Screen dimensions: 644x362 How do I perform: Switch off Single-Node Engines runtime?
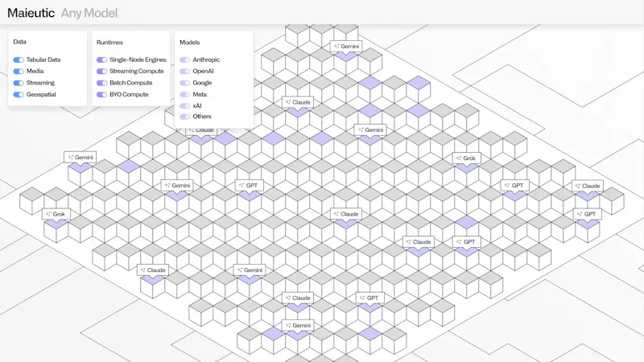click(x=102, y=60)
